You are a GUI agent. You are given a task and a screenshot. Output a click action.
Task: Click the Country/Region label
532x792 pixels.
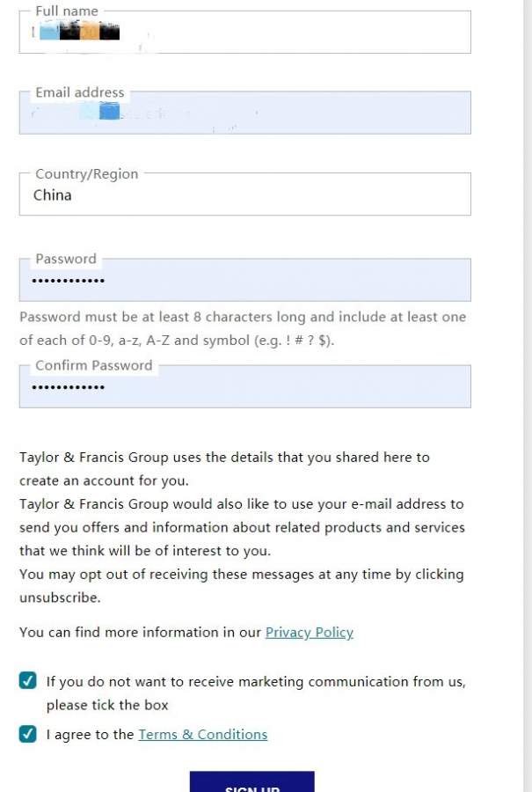[x=86, y=174]
